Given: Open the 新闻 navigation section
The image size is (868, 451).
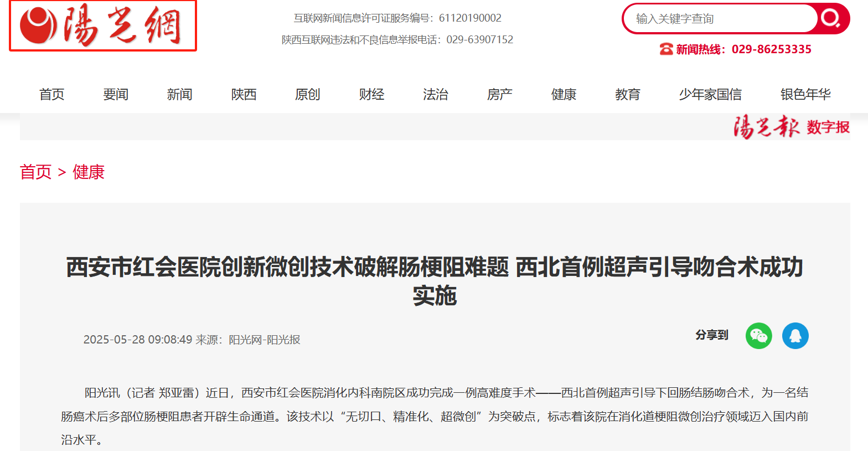Looking at the screenshot, I should tap(180, 95).
